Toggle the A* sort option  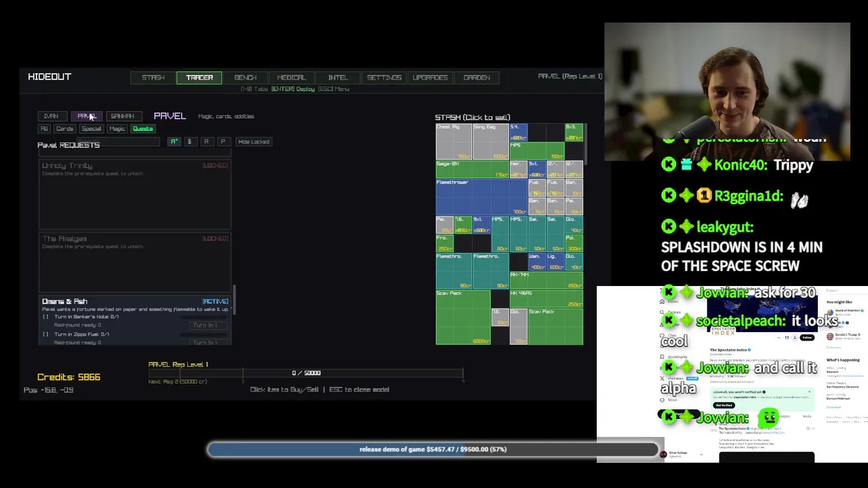coord(174,142)
